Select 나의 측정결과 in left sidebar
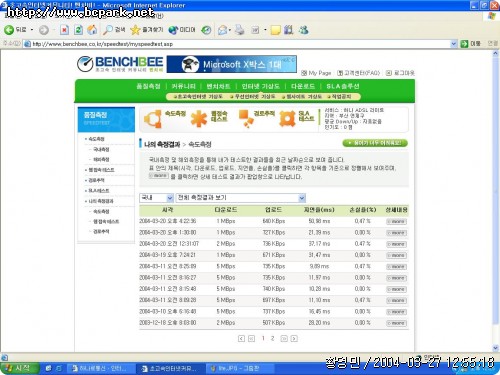Screen dimensions: 500x375 point(101,201)
